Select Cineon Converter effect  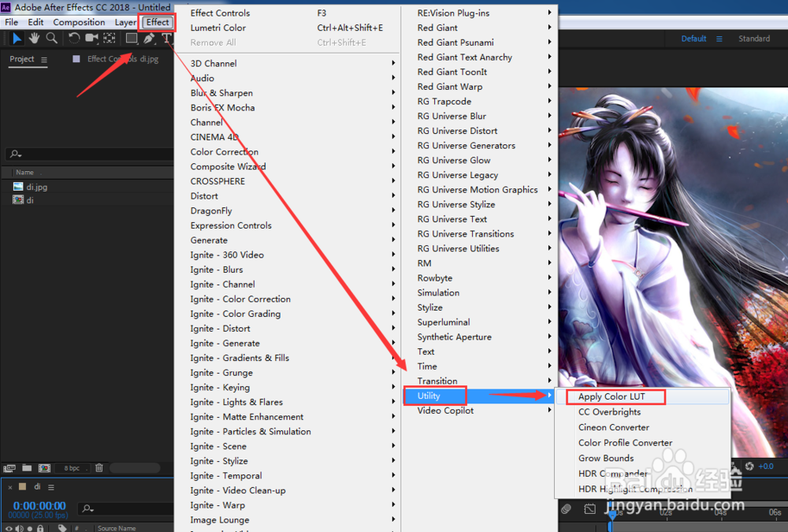click(642, 427)
